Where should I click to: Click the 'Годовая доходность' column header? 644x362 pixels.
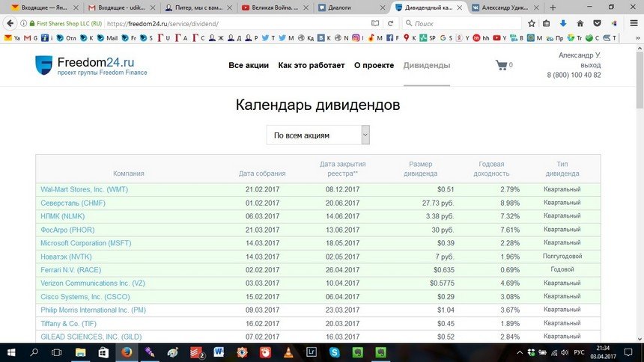pyautogui.click(x=491, y=169)
